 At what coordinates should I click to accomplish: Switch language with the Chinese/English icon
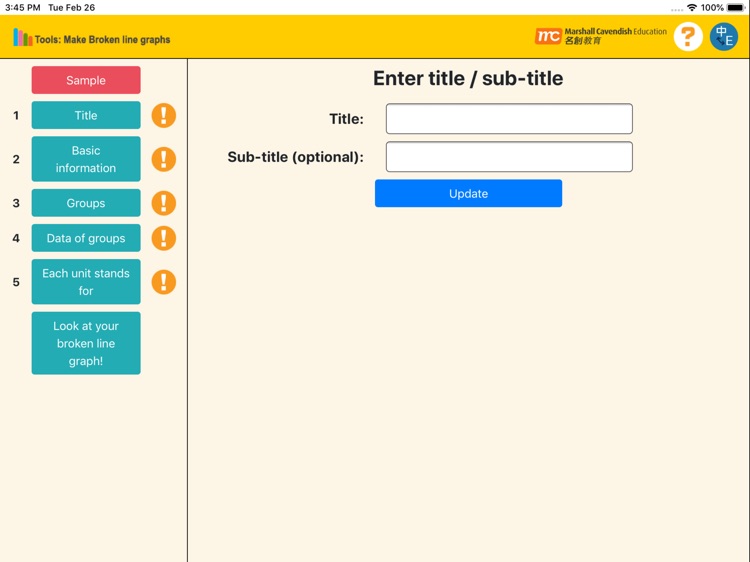pyautogui.click(x=724, y=36)
